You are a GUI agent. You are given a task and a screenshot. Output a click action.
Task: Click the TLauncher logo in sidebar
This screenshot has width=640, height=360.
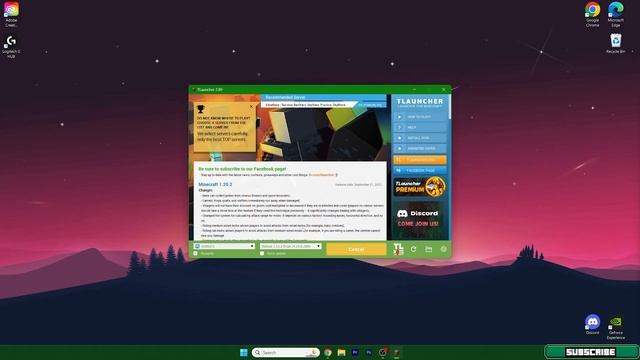tap(420, 102)
